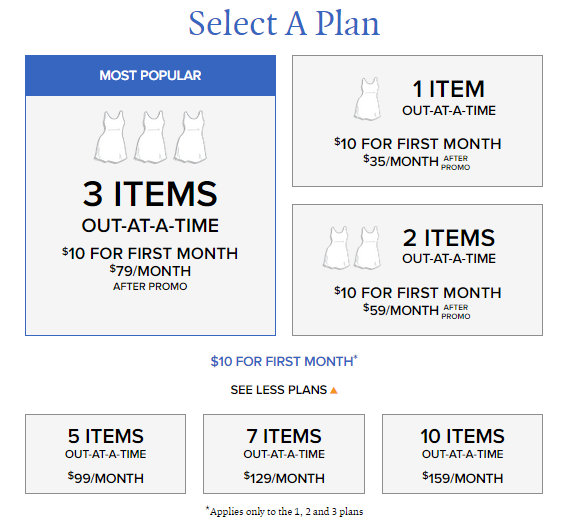Click the orange triangle beside See Less Plans

(x=334, y=390)
